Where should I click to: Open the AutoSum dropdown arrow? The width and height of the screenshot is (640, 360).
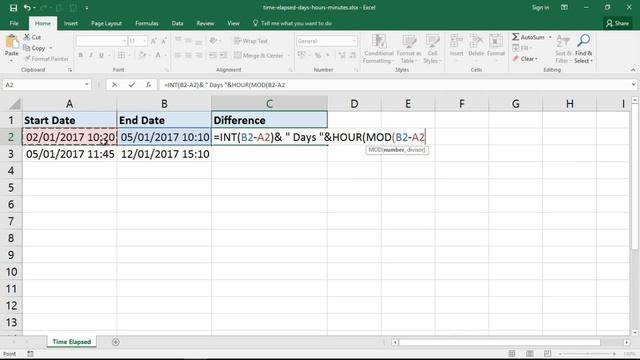coord(550,37)
